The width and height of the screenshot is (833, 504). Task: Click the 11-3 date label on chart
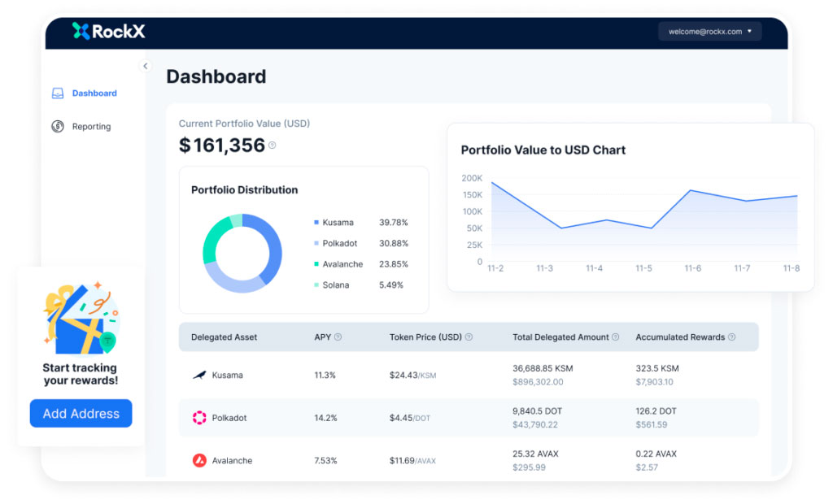pyautogui.click(x=544, y=269)
